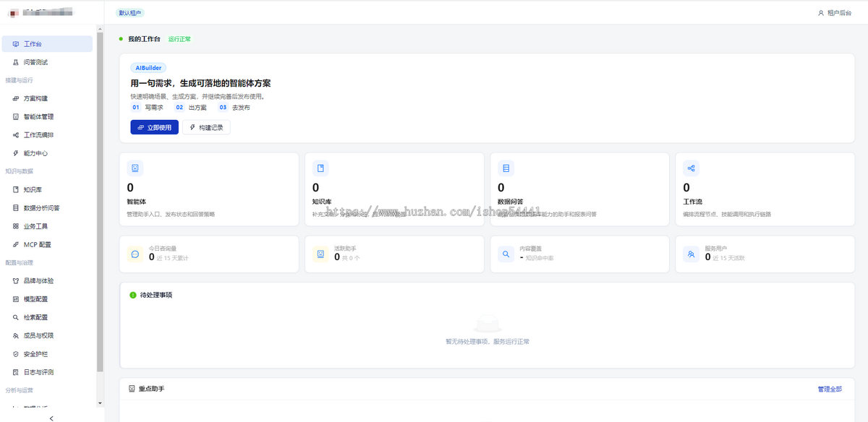Click the 工作流编排 sidebar icon

click(x=16, y=135)
